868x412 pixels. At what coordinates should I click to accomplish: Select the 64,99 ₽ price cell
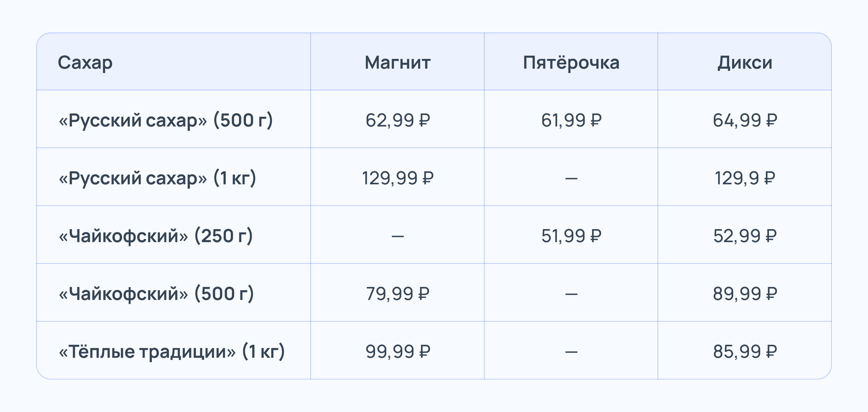[745, 120]
